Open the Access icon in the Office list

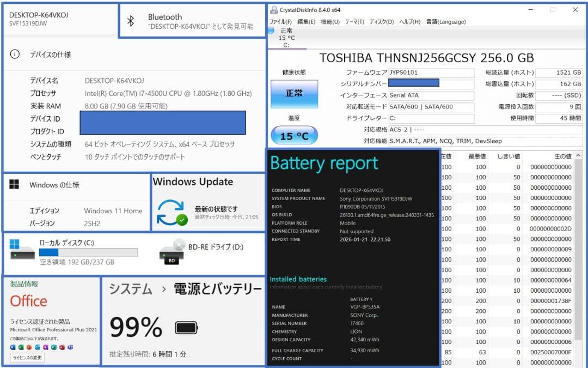click(62, 347)
